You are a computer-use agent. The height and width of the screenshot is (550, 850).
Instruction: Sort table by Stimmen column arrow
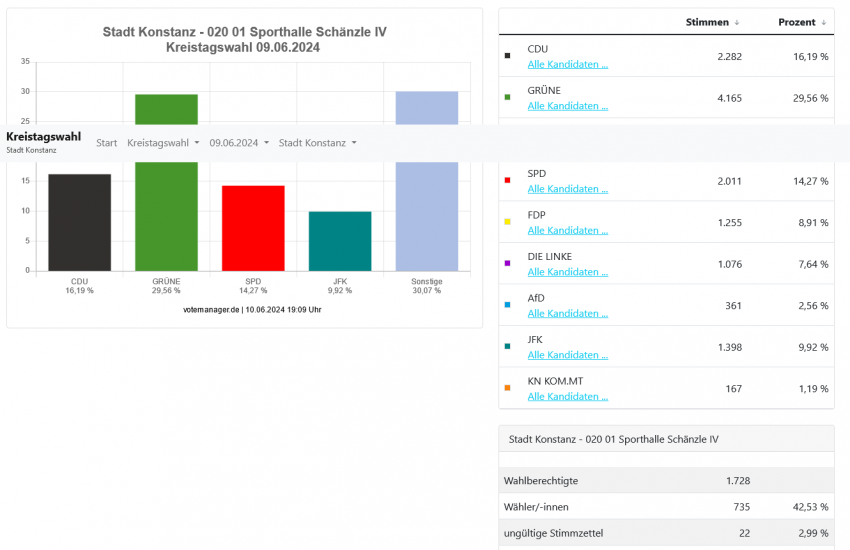pos(737,22)
